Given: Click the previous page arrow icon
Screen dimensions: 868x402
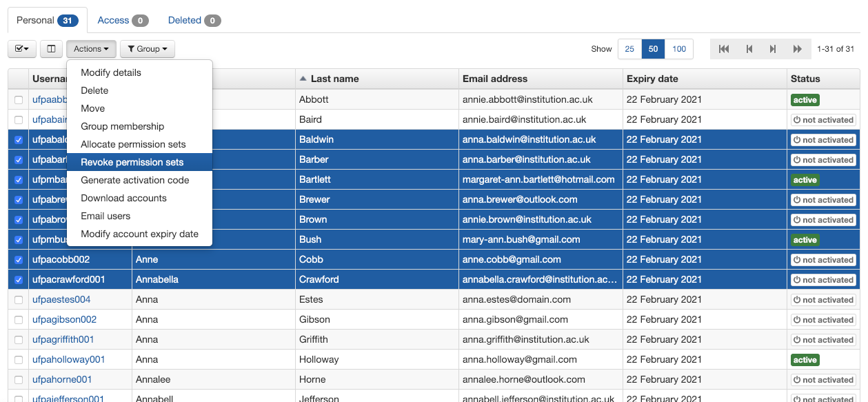Looking at the screenshot, I should pyautogui.click(x=748, y=49).
